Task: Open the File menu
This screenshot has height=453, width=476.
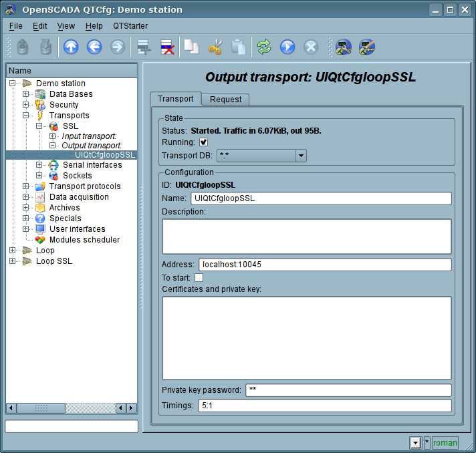Action: [16, 26]
